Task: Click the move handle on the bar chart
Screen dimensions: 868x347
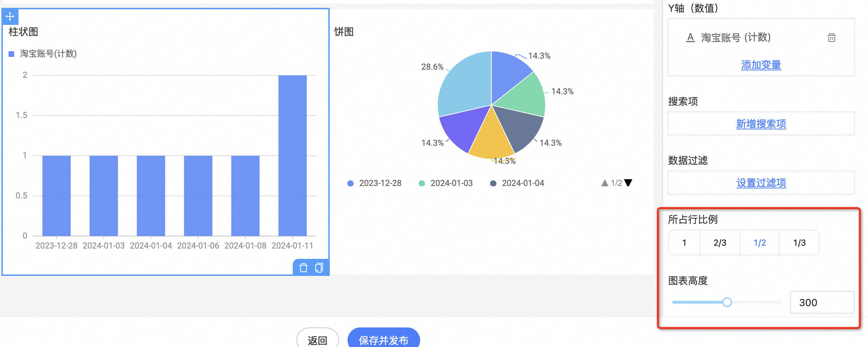Action: click(10, 16)
